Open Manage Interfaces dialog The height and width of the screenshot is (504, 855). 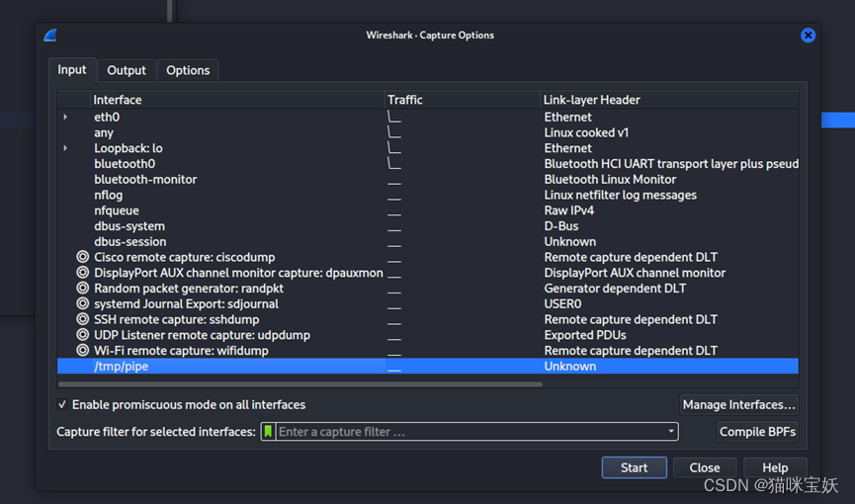(x=738, y=405)
